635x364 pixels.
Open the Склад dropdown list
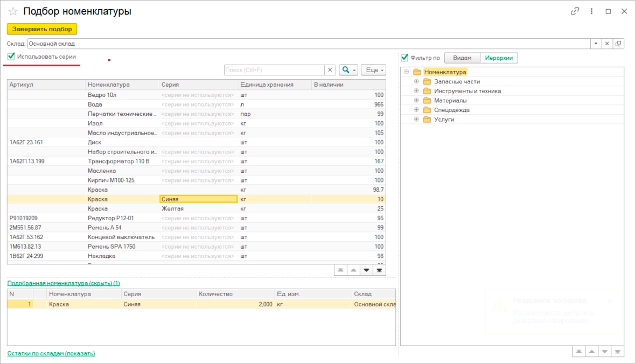coord(596,44)
